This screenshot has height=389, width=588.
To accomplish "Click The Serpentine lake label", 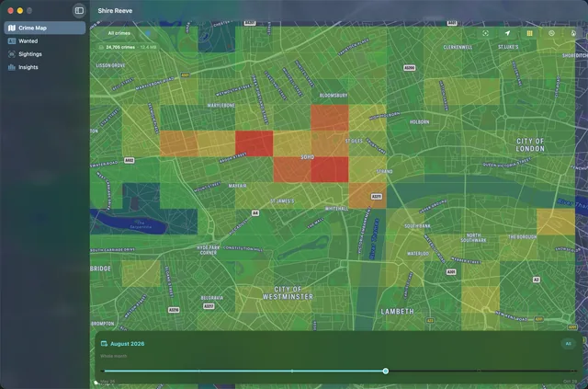I will (141, 225).
